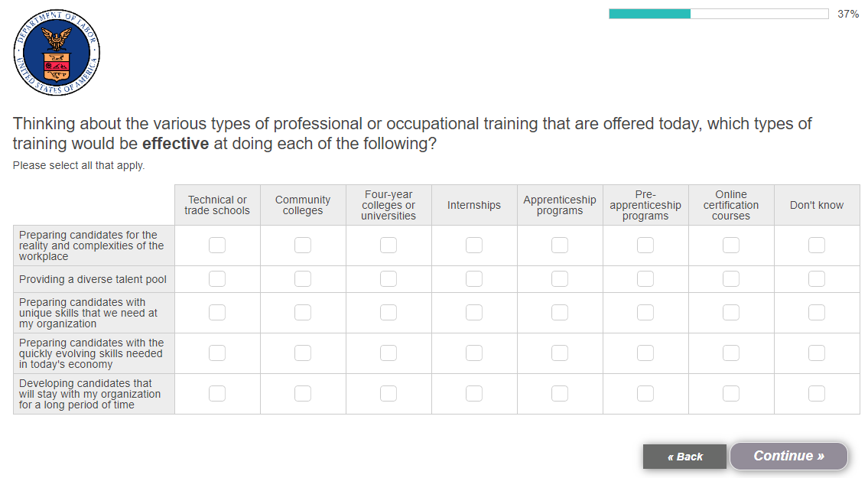Check Internships for workplace complexities row

[474, 246]
